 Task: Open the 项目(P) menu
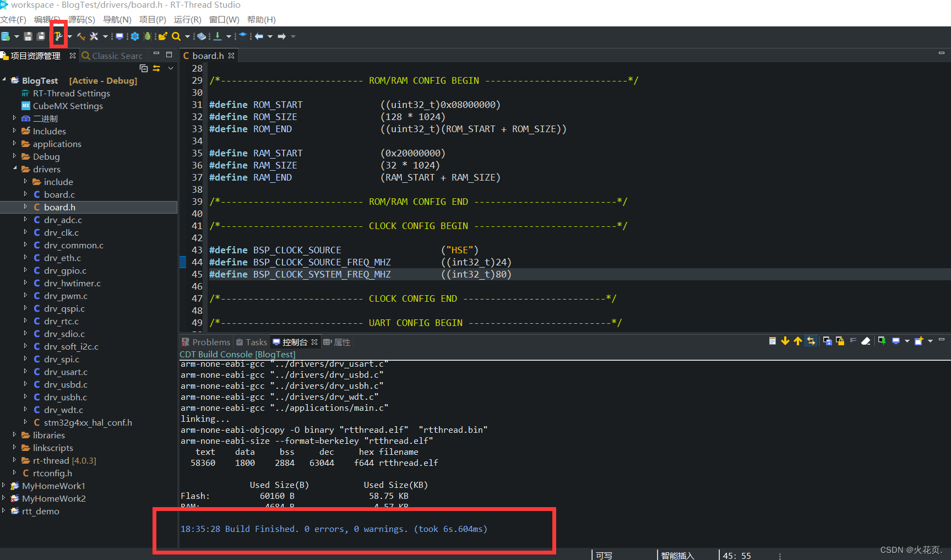coord(153,20)
